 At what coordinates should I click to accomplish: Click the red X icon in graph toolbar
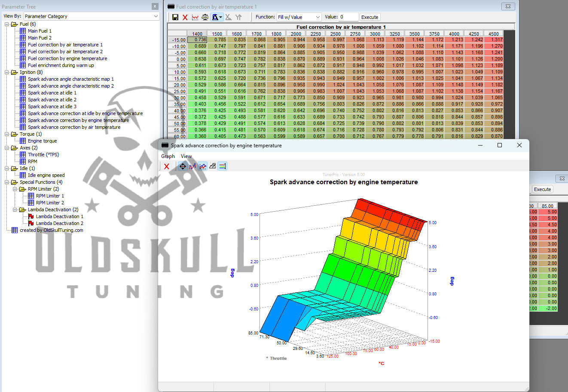point(167,166)
